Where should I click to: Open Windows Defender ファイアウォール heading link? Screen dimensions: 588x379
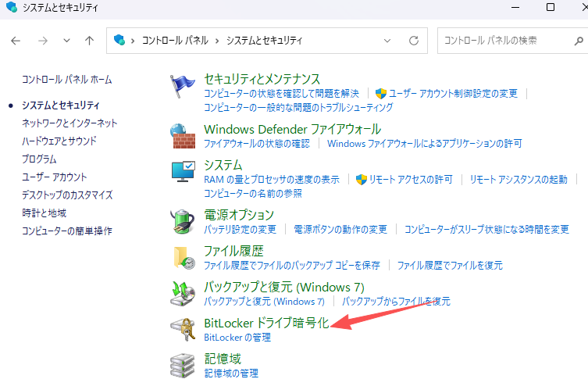pyautogui.click(x=293, y=130)
